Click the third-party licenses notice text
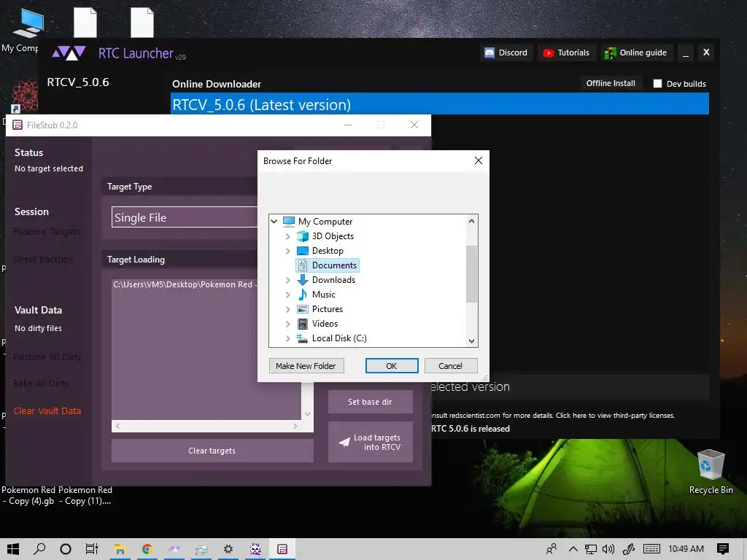Image resolution: width=747 pixels, height=560 pixels. pyautogui.click(x=553, y=415)
